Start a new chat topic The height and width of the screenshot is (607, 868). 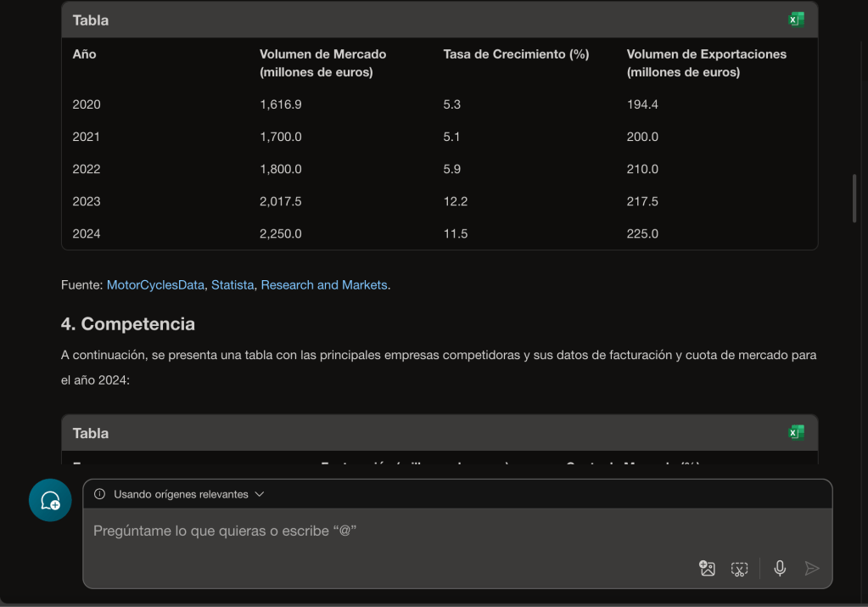tap(50, 500)
